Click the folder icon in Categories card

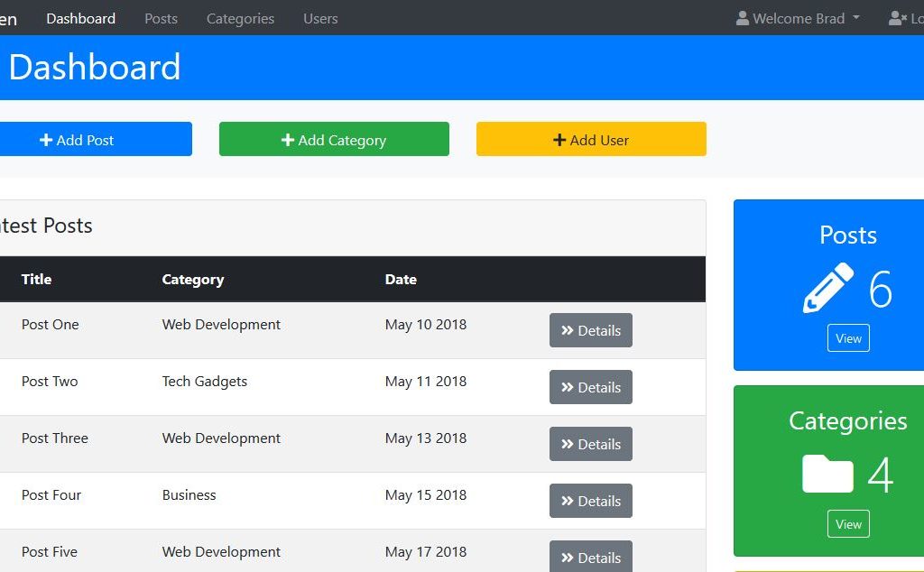(x=827, y=474)
